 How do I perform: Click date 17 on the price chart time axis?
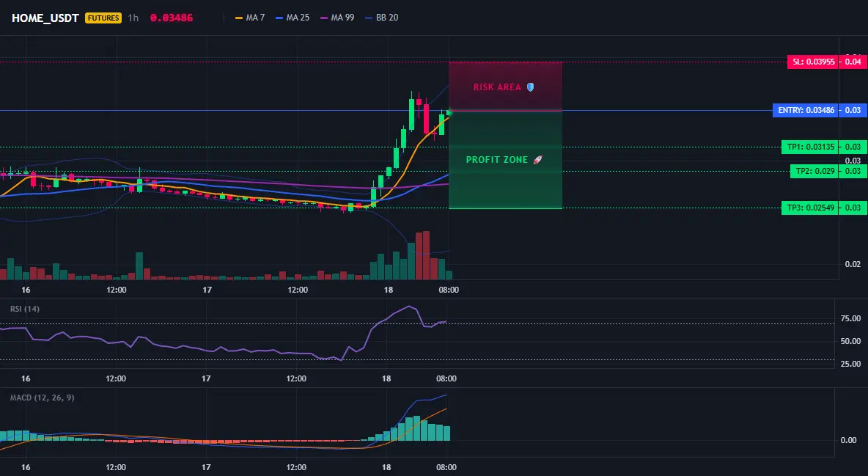click(x=207, y=290)
